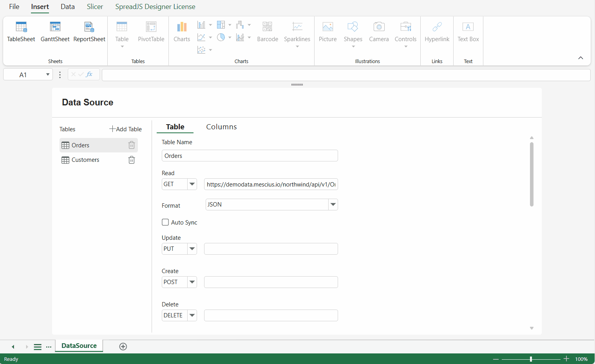Delete the Orders table with trash icon
Screen dimensions: 595x364
pyautogui.click(x=132, y=145)
